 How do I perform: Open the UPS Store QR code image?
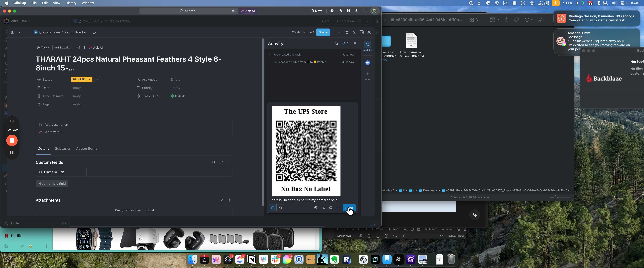[x=306, y=151]
